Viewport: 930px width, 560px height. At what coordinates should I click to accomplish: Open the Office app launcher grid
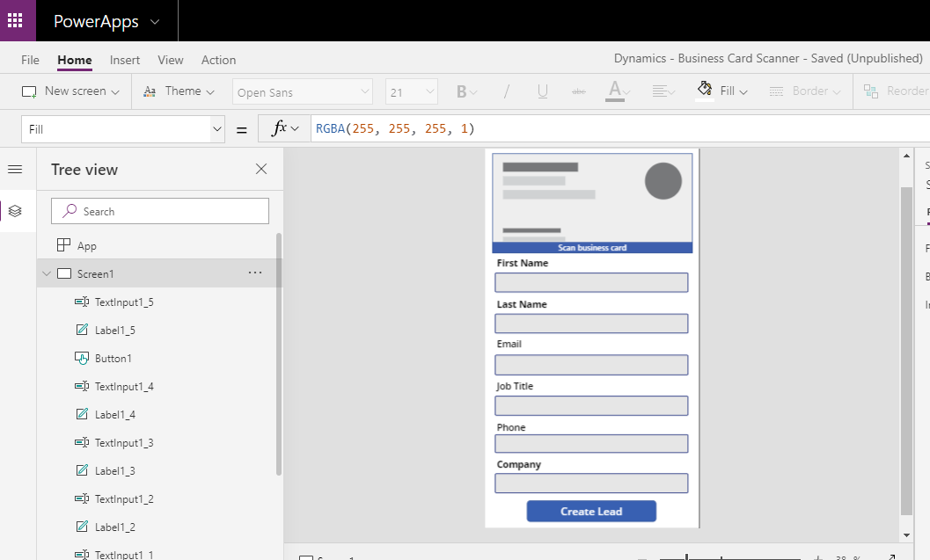(x=17, y=20)
